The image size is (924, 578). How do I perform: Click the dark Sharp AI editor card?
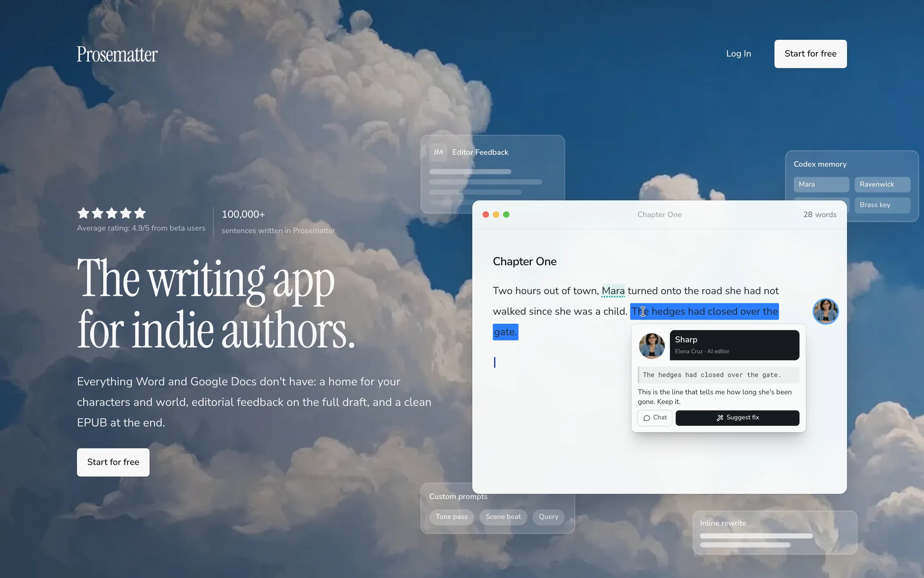(734, 345)
